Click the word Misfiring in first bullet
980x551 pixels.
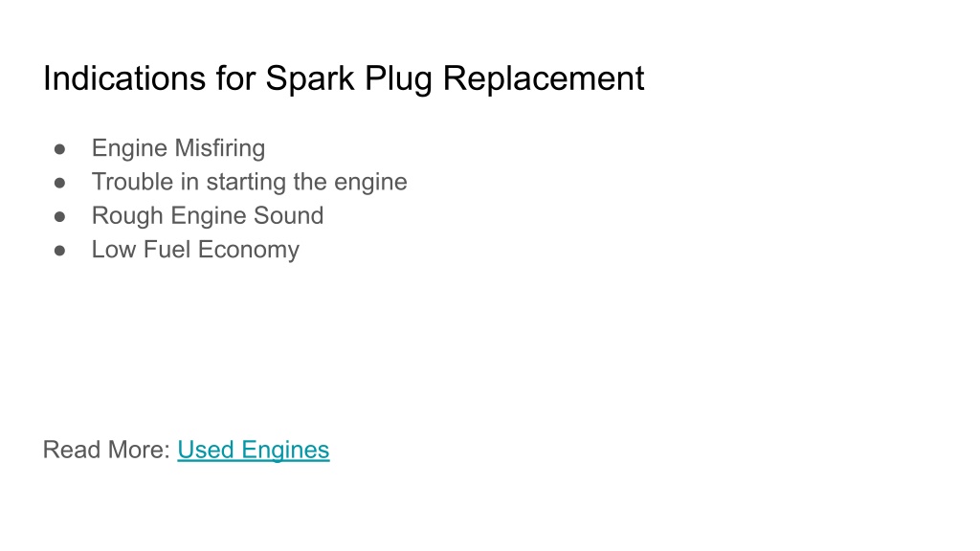tap(220, 148)
